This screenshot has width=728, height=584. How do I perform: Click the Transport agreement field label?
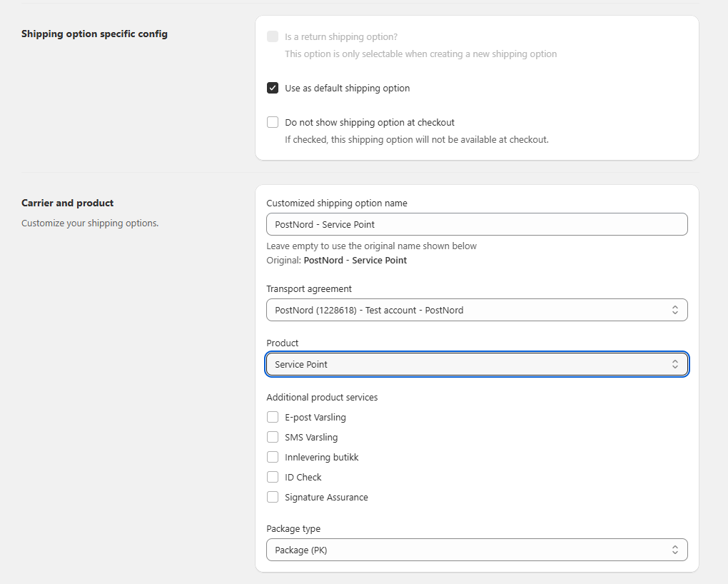click(x=309, y=289)
